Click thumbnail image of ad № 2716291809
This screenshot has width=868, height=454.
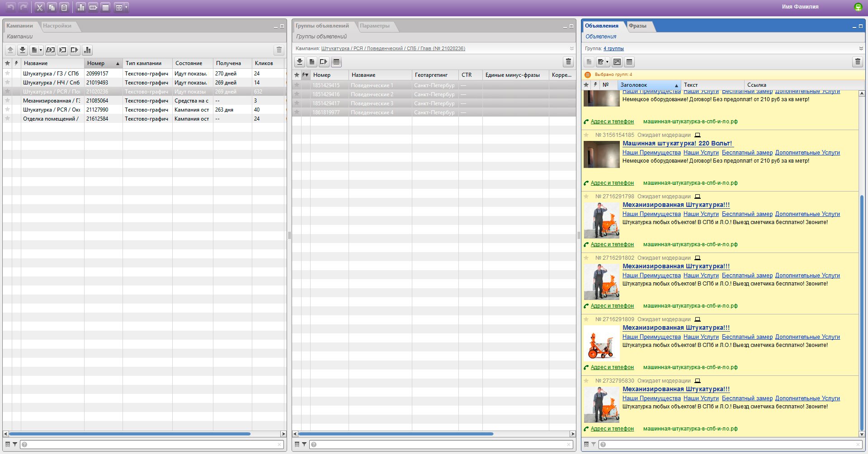tap(601, 343)
